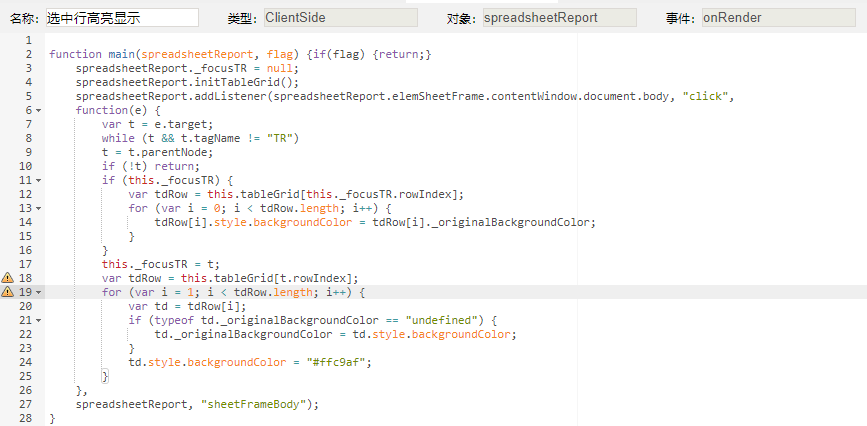Collapse the if block fold at line 21
867x426 pixels.
pos(38,320)
